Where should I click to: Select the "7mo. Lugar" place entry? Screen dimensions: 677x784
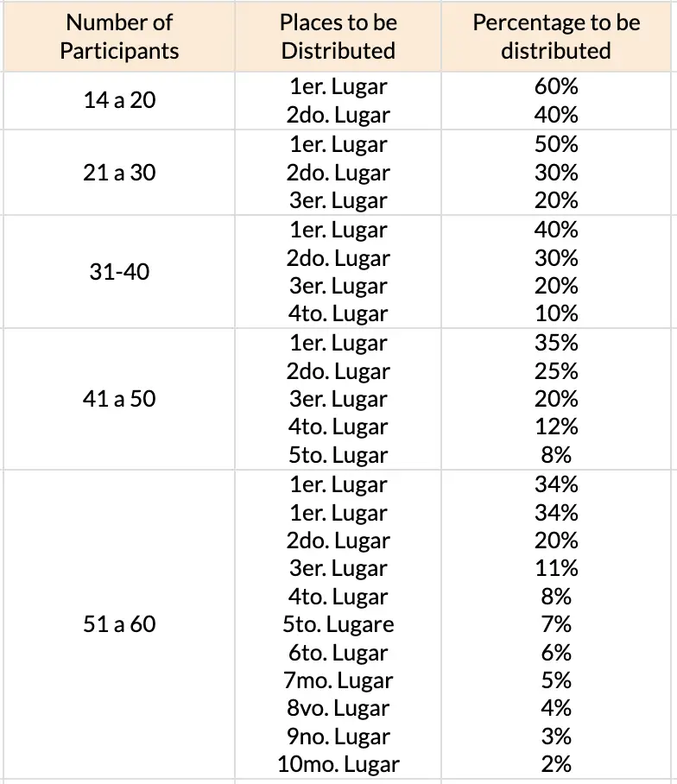point(338,680)
